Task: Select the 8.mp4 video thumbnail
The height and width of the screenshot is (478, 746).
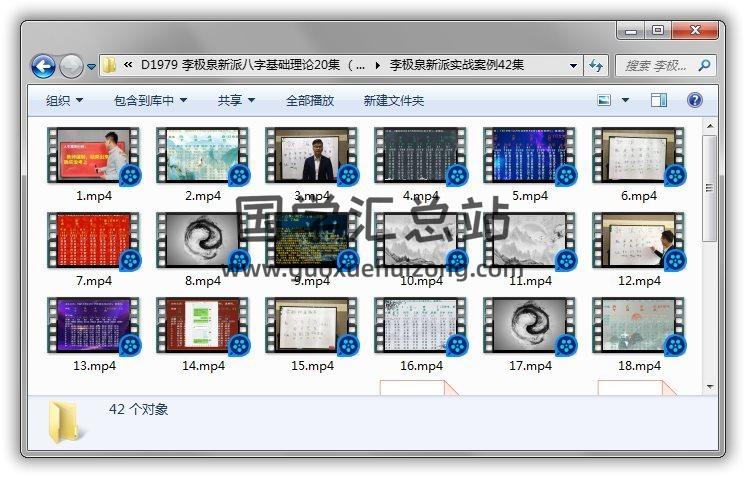Action: tap(203, 244)
